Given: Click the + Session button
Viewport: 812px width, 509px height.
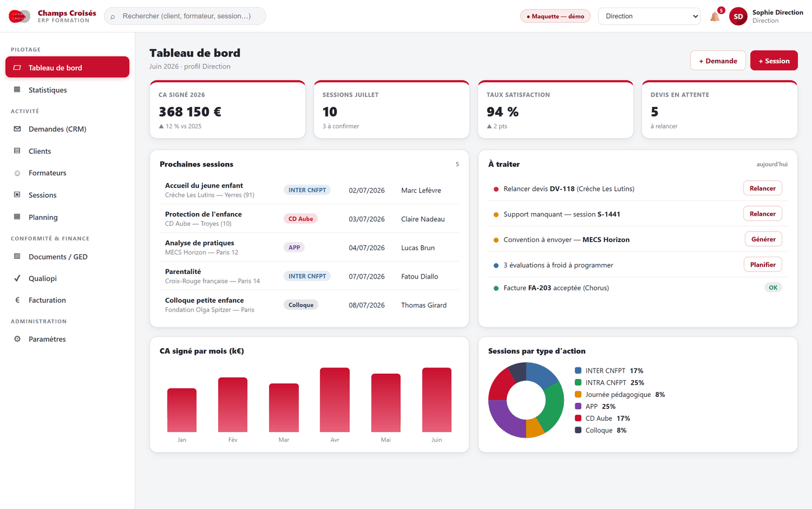Looking at the screenshot, I should coord(774,61).
